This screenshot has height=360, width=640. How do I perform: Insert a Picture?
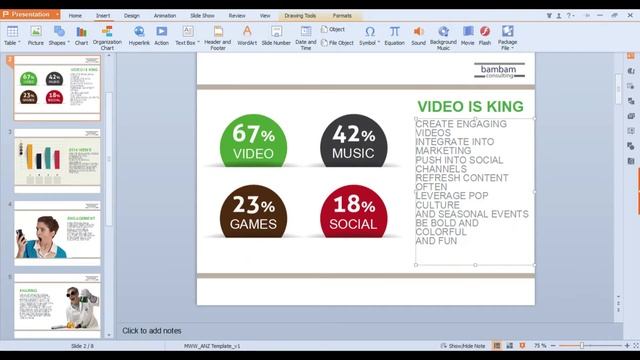click(36, 35)
